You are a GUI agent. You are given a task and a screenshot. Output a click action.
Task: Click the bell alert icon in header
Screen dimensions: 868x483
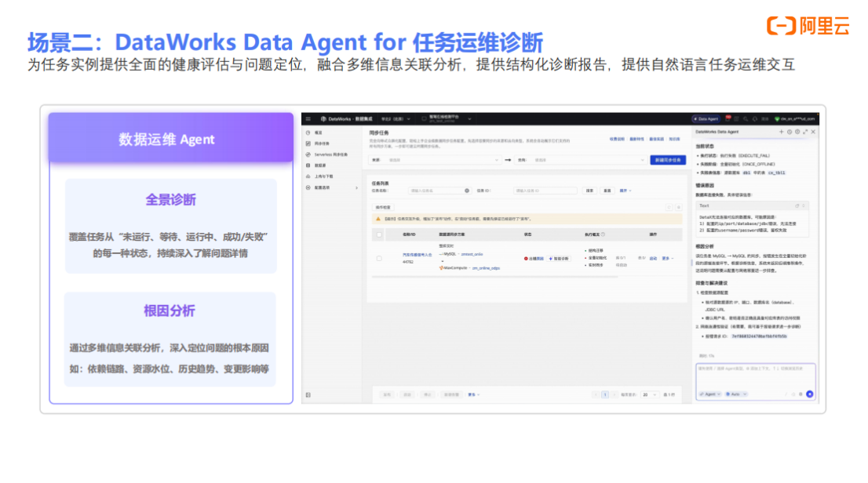[755, 119]
